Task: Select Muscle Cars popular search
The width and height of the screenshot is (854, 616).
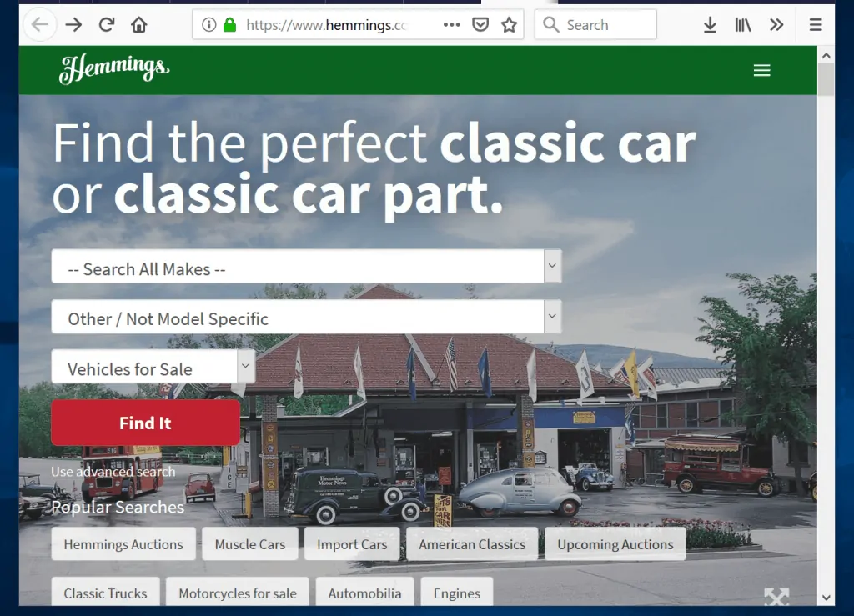Action: [250, 544]
